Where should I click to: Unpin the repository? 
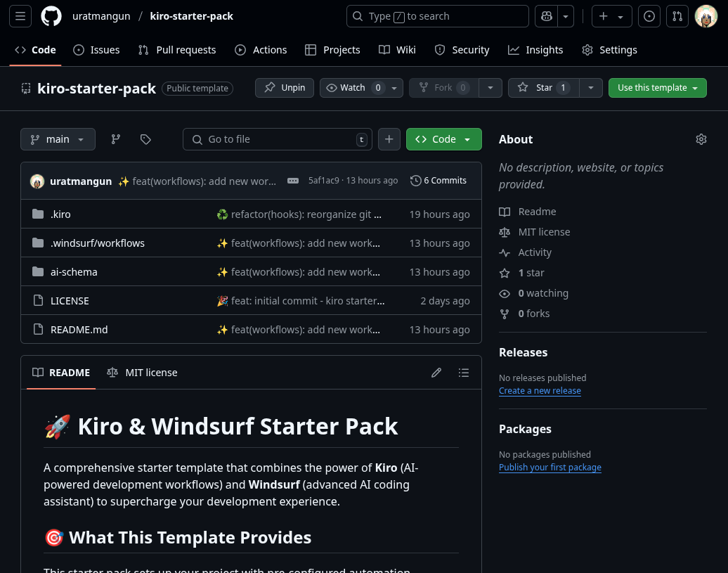point(284,87)
